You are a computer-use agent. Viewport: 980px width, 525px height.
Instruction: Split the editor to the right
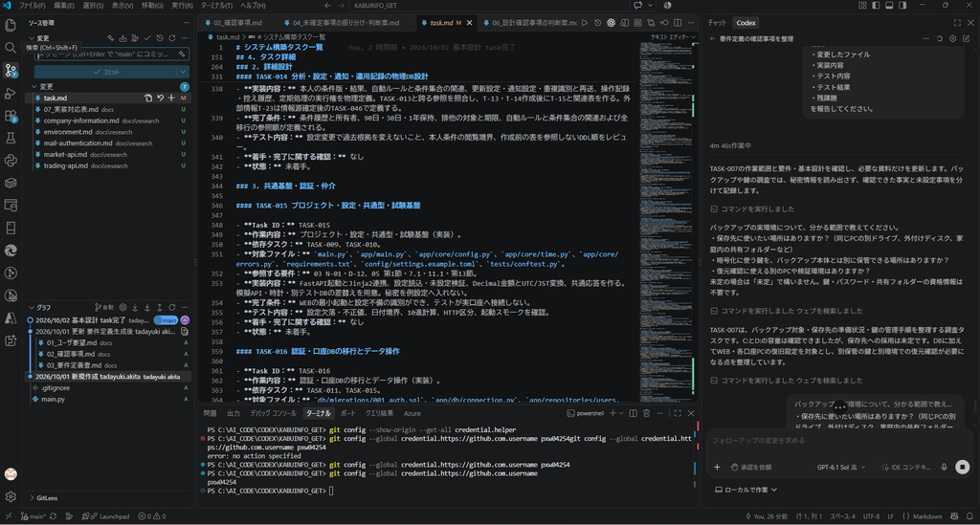(678, 23)
